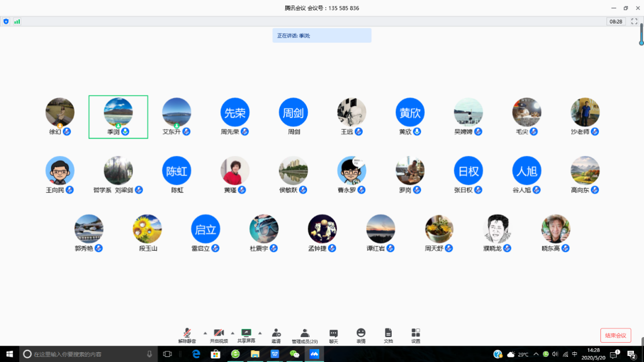Viewport: 644px width, 362px height.
Task: Click the blue shield meeting info icon
Action: point(6,21)
